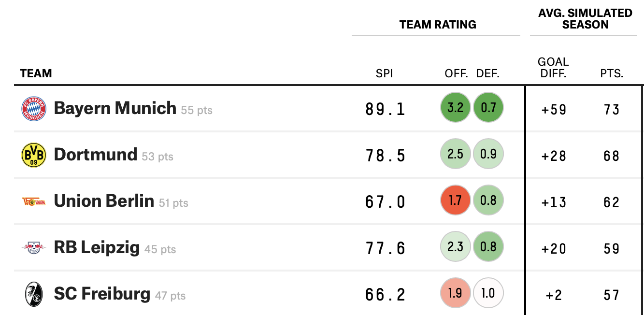Image resolution: width=644 pixels, height=315 pixels.
Task: Click the RB Leipzig club logo
Action: tap(34, 248)
